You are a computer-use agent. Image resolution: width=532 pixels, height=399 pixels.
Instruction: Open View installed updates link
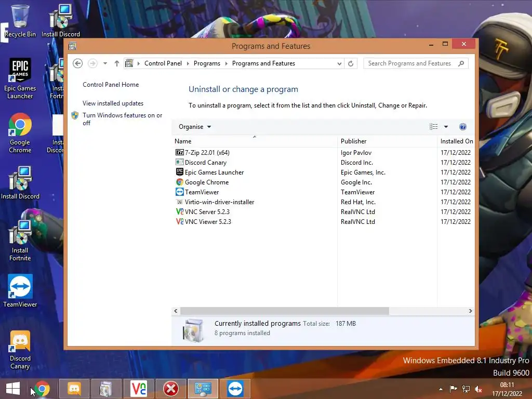[x=113, y=103]
